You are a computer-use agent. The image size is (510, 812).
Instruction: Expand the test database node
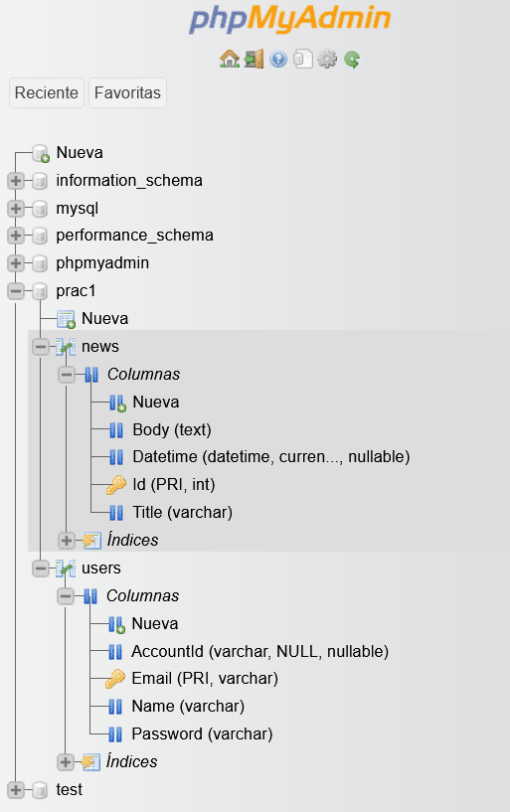tap(16, 790)
